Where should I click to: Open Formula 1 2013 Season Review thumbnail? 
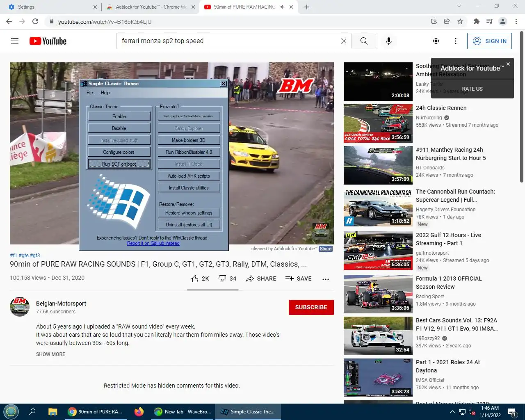tap(378, 294)
